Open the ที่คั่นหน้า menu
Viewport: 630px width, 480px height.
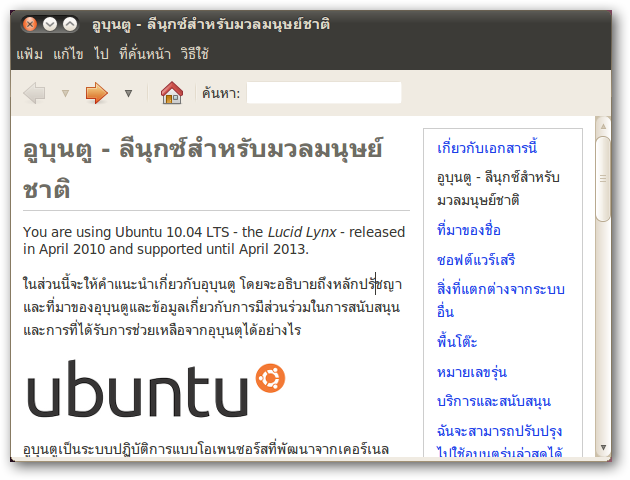tap(145, 53)
